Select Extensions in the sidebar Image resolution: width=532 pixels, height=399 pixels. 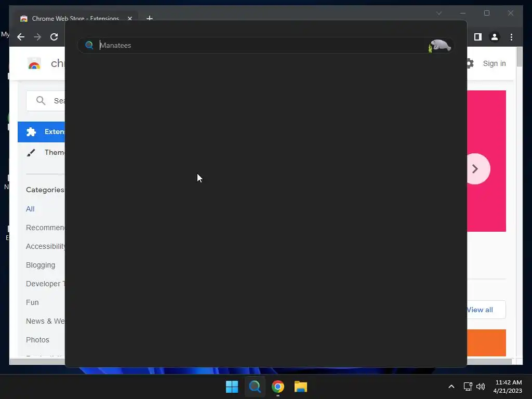tap(41, 131)
